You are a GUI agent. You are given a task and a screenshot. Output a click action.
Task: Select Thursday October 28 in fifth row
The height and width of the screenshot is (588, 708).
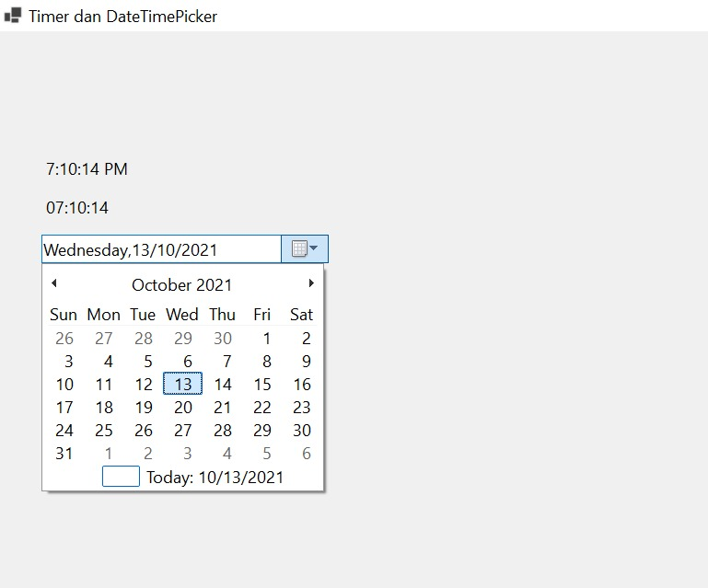tap(223, 430)
